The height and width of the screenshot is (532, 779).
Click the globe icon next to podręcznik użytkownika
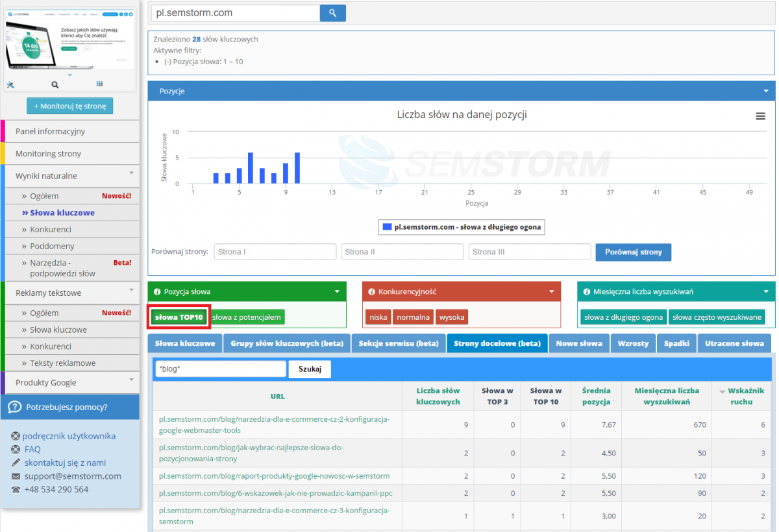16,436
